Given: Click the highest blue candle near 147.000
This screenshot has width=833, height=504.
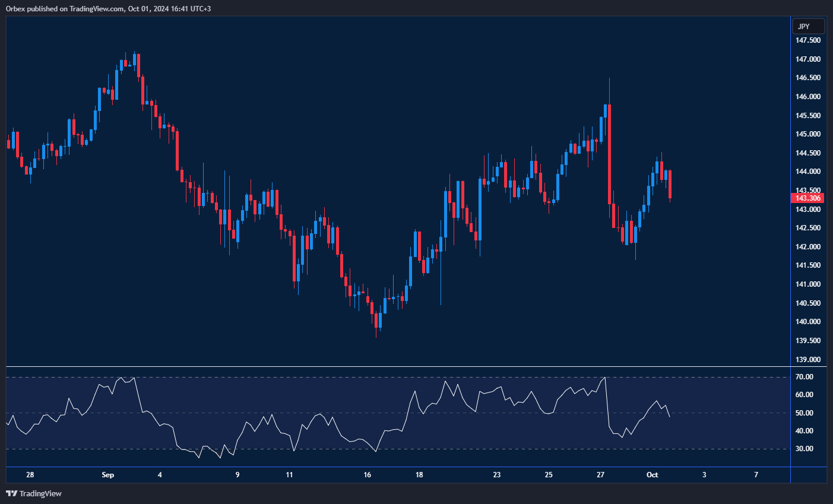Looking at the screenshot, I should [x=135, y=59].
